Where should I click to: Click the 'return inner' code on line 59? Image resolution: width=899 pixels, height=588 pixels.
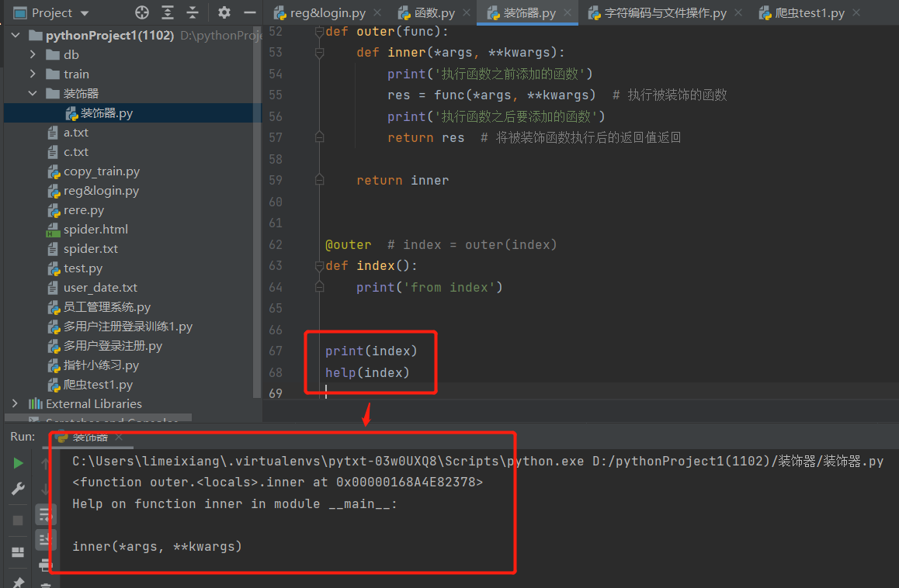point(402,181)
